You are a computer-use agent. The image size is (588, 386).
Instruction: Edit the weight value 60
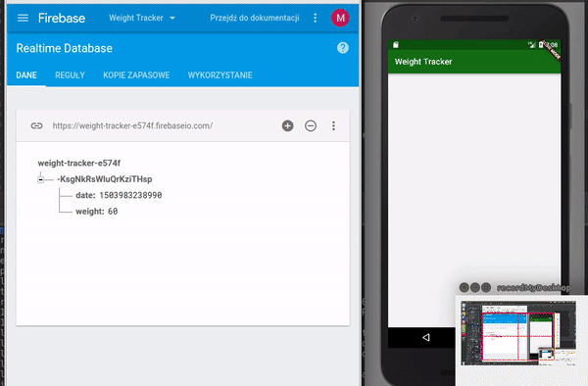(113, 212)
